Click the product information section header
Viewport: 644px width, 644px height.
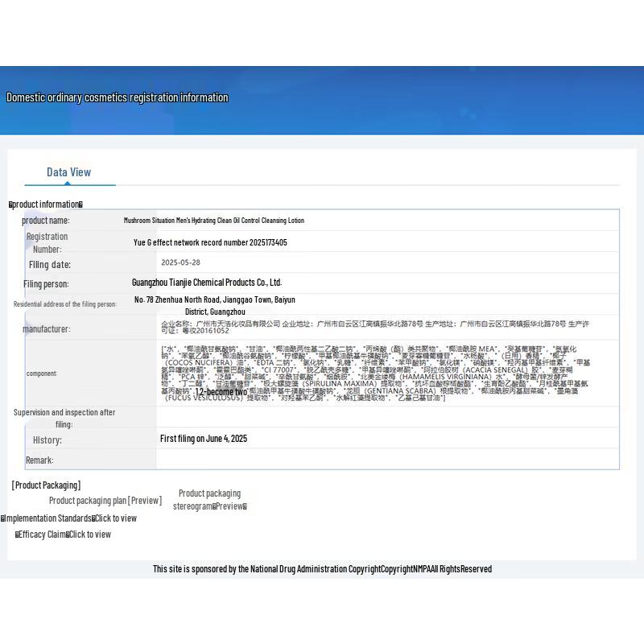tap(46, 204)
